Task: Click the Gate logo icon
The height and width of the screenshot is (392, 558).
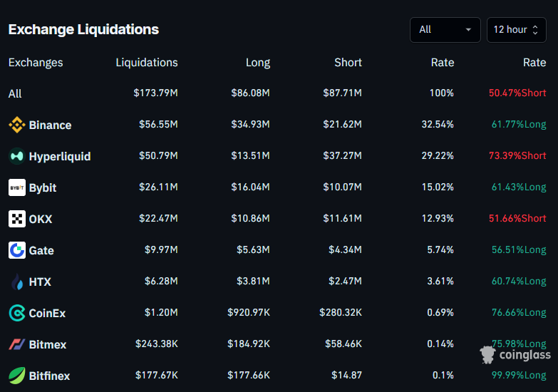Action: pos(16,250)
